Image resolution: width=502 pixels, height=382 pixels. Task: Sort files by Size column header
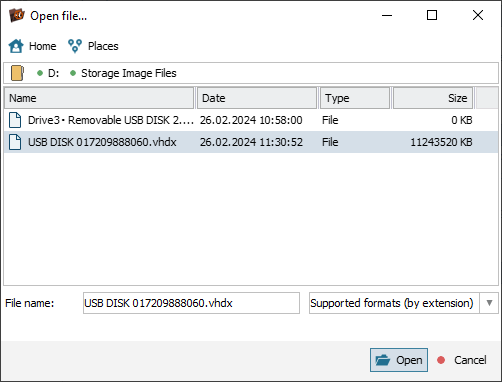pos(433,98)
